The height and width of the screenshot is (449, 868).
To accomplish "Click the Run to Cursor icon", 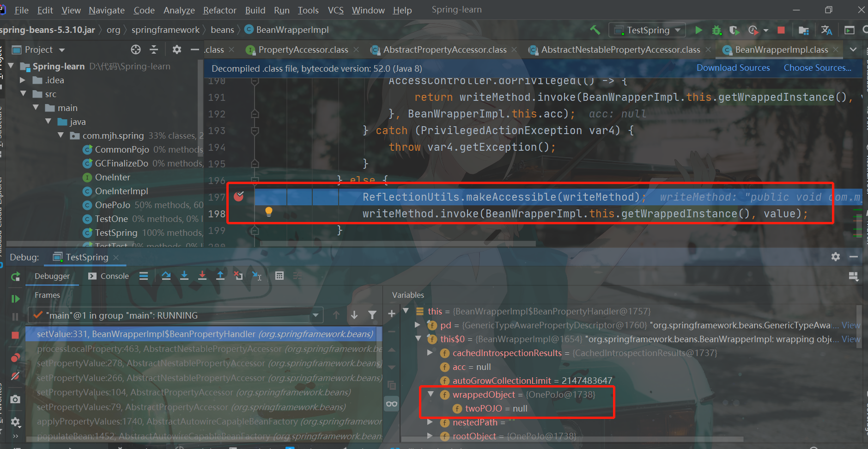I will (257, 276).
